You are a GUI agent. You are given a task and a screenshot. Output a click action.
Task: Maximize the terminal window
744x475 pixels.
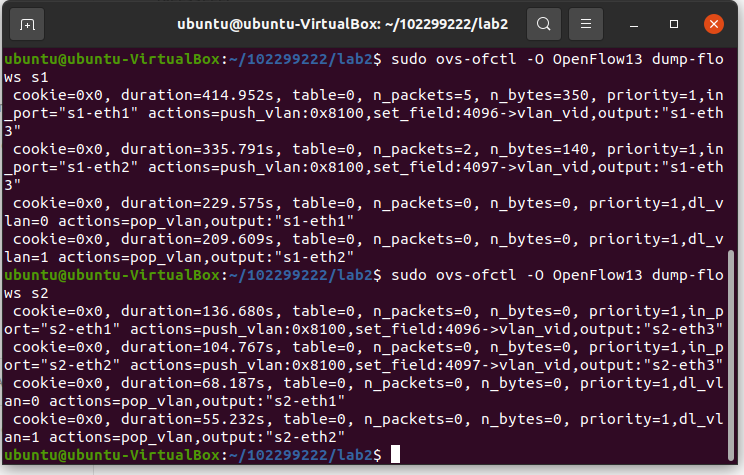pos(674,24)
